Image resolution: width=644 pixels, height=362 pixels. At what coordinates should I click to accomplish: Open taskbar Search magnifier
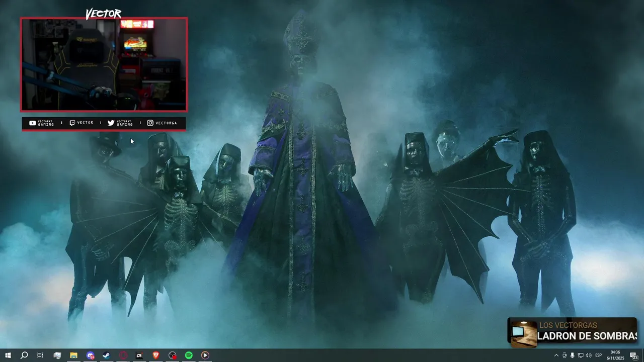(x=24, y=355)
